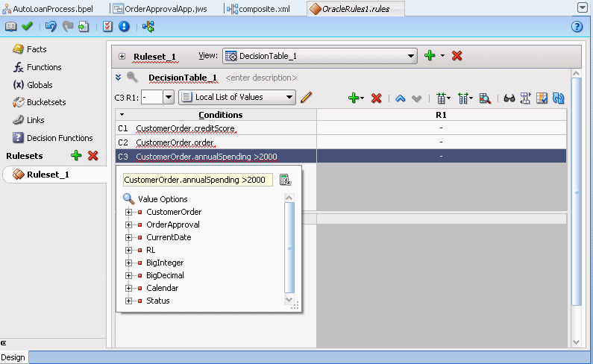Screen dimensions: 593x364
Task: Select the Status tree item
Action: click(x=157, y=301)
